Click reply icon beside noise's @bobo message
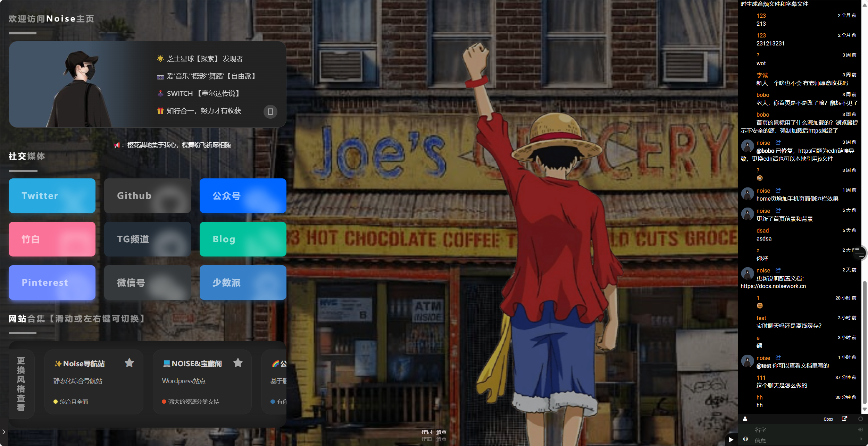This screenshot has width=868, height=446. tap(778, 143)
